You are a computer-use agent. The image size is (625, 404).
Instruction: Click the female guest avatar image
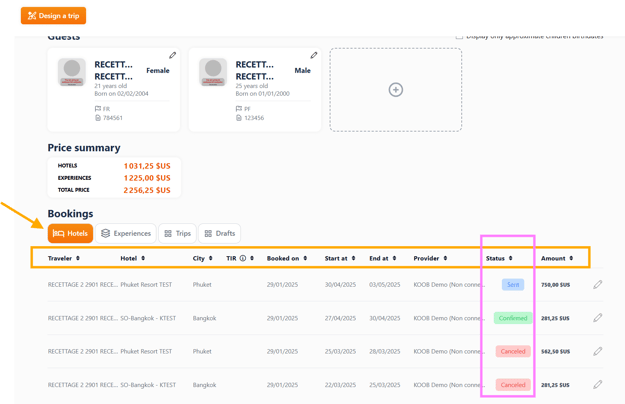click(x=72, y=72)
